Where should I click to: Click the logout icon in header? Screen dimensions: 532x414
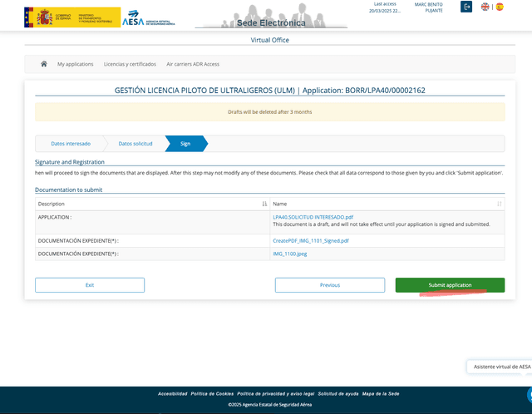(466, 7)
